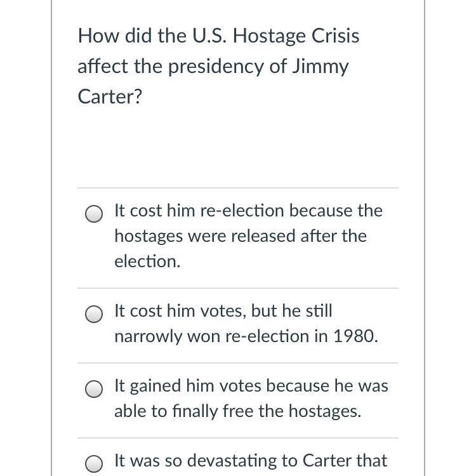
Task: Click the line 'hostages were released after the'
Action: point(240,235)
